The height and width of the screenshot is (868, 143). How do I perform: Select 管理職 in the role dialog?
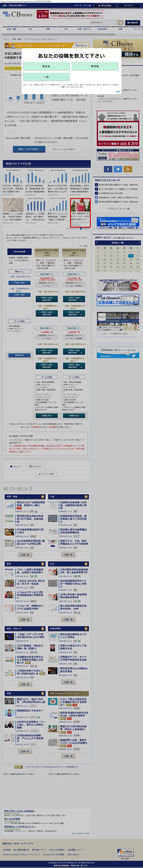click(x=95, y=66)
